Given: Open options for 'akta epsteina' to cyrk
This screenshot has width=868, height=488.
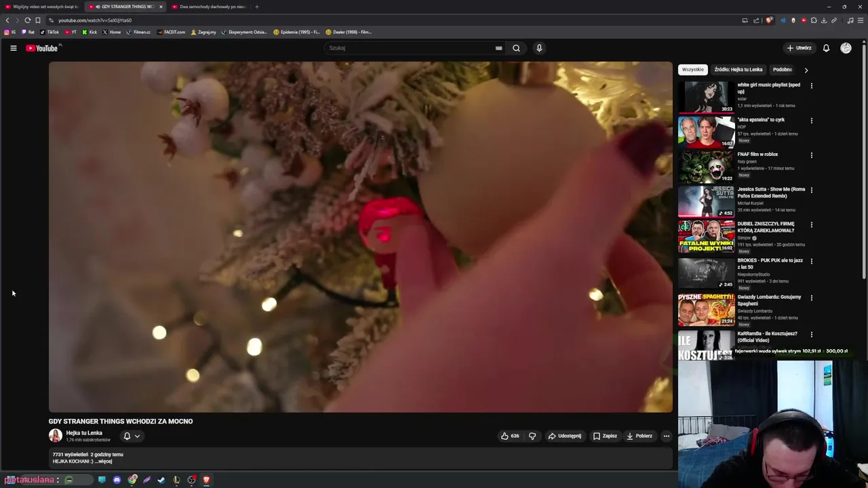Looking at the screenshot, I should (x=812, y=121).
